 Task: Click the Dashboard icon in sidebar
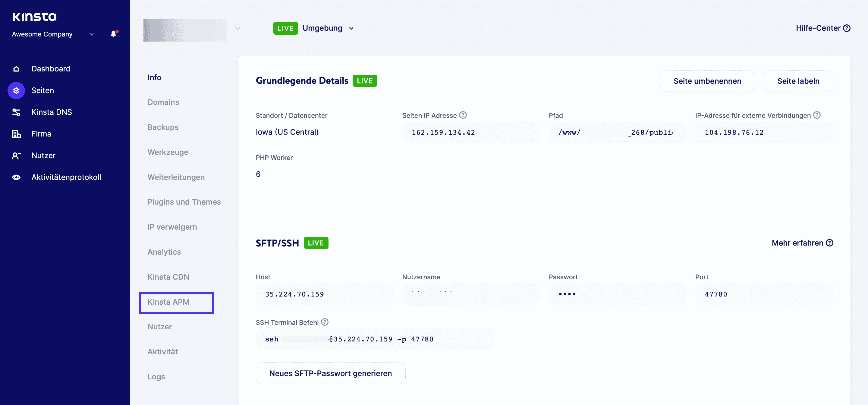16,68
